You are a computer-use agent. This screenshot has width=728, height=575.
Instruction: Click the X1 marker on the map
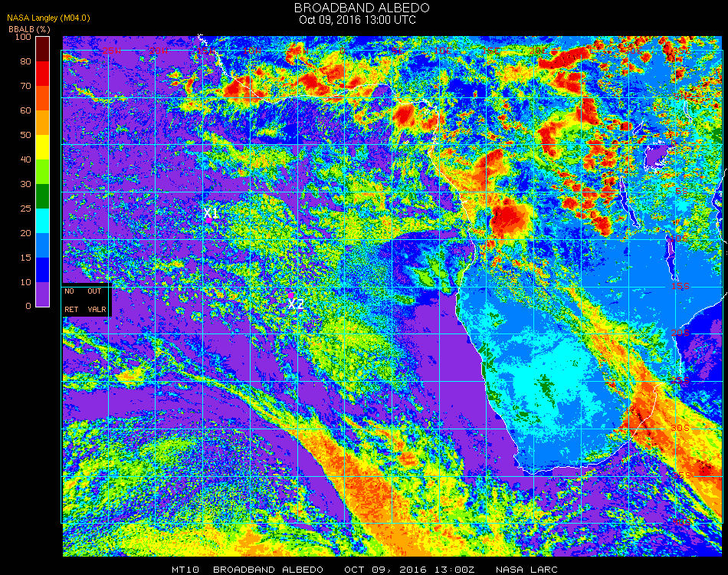tap(211, 213)
